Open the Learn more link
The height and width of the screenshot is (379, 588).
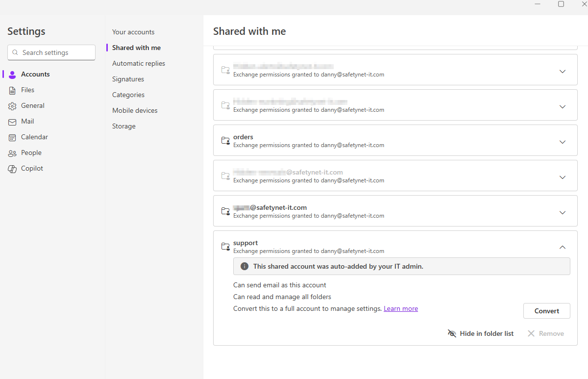click(401, 308)
